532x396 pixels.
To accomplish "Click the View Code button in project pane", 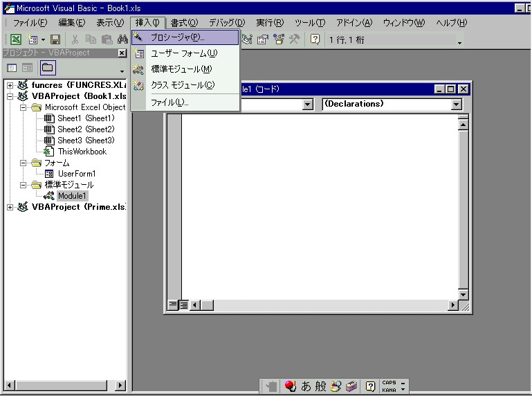I will click(12, 68).
